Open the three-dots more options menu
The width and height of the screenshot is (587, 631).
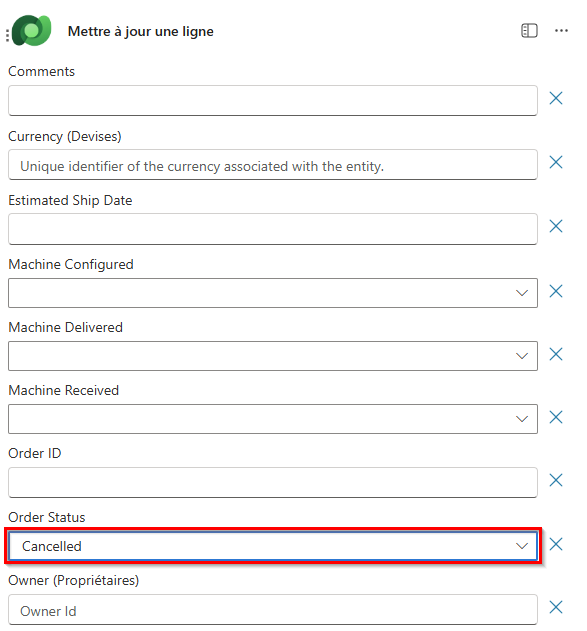561,31
